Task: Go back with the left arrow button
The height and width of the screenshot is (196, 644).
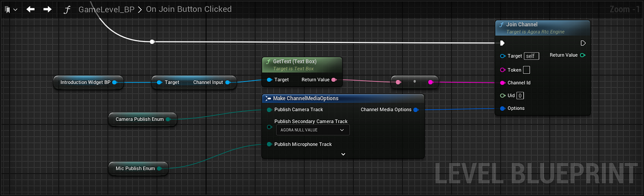Action: [31, 9]
